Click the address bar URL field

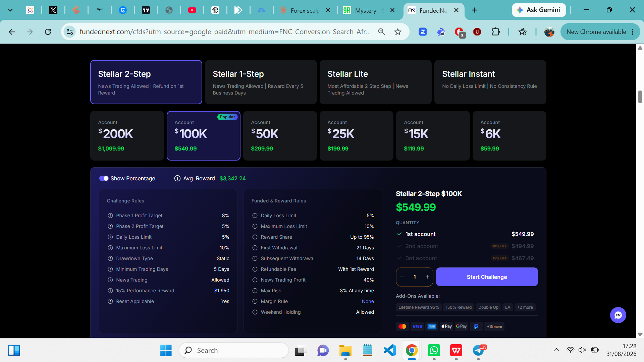pos(225,32)
